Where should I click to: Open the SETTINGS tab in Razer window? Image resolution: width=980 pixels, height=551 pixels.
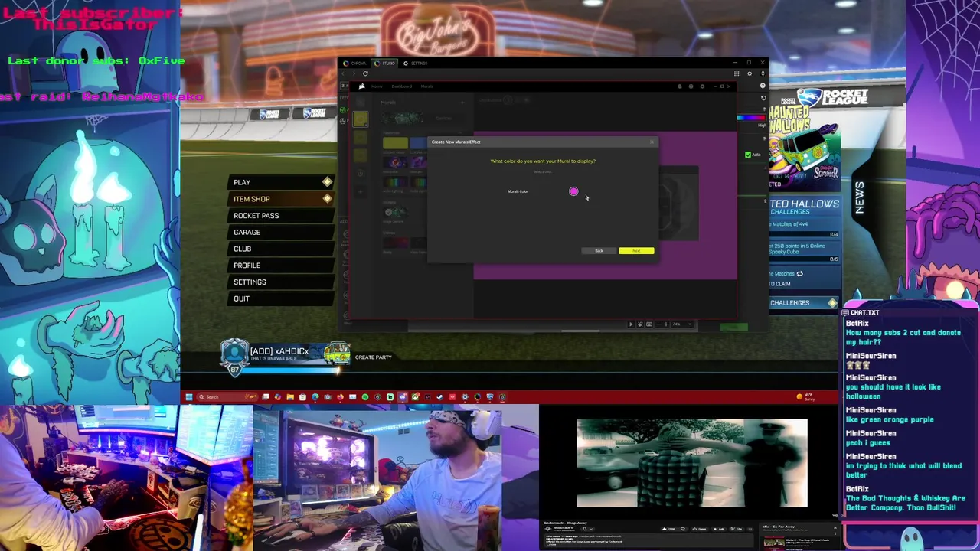pos(416,63)
